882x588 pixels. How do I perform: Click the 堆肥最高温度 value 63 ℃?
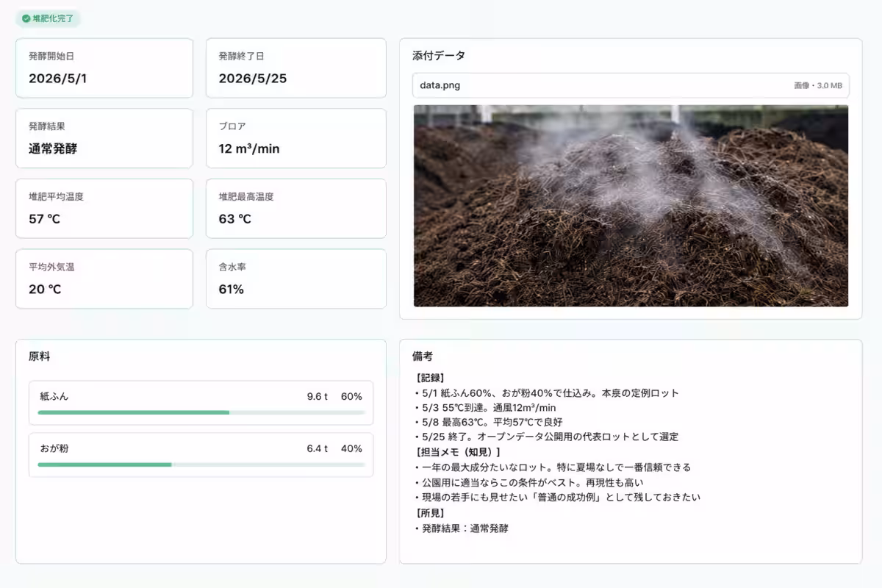(234, 219)
